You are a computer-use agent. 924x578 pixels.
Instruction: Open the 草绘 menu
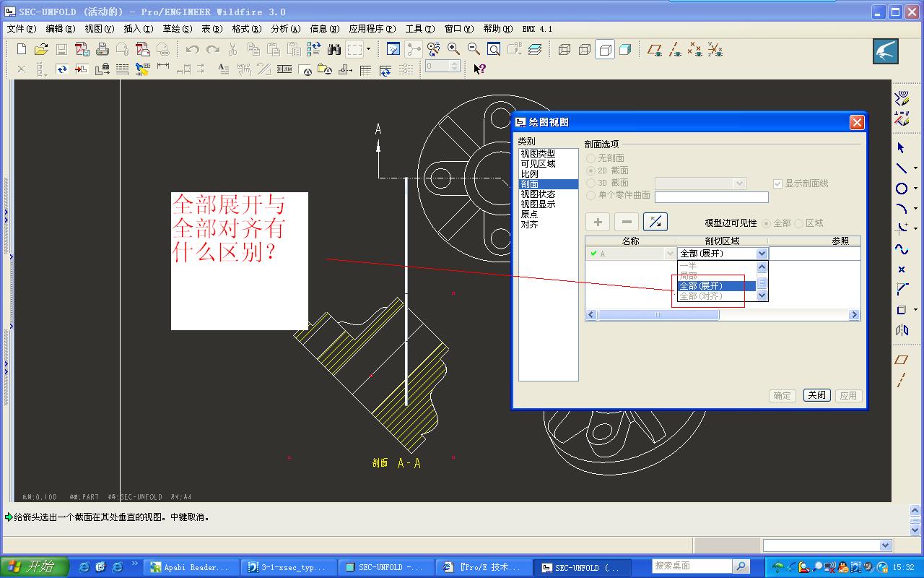coord(177,29)
